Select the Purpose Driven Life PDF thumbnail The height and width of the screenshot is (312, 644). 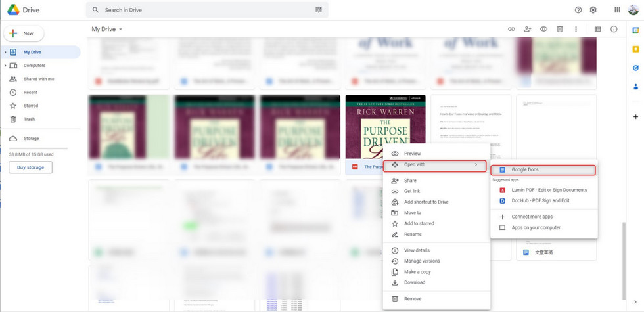click(385, 126)
